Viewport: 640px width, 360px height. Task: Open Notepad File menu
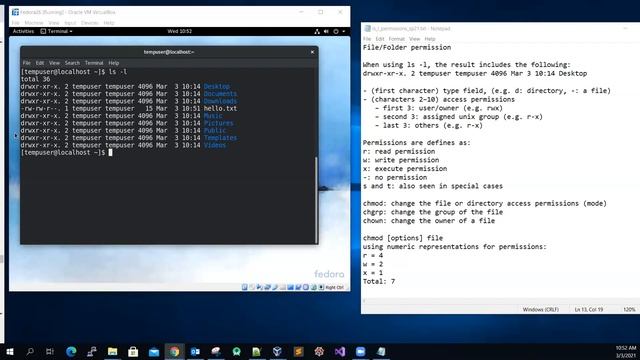(x=367, y=39)
